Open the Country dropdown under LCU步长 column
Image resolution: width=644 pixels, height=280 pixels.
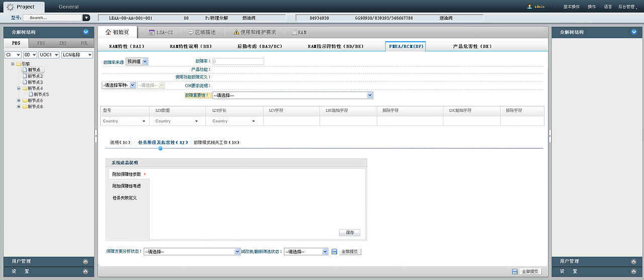click(234, 121)
